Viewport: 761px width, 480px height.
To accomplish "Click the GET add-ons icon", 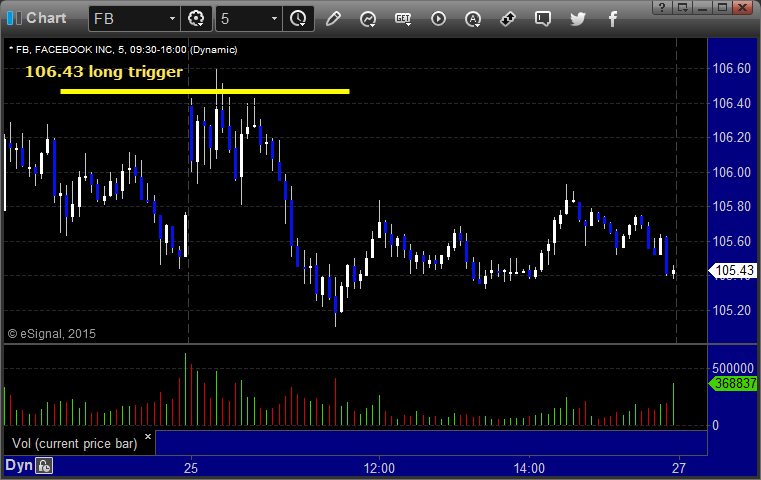I will (403, 19).
